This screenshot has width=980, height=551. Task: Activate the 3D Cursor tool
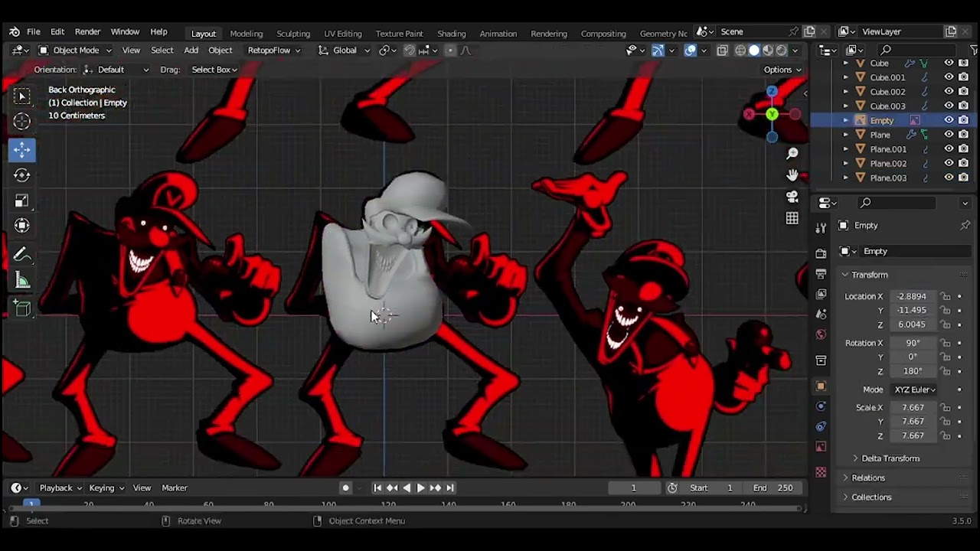click(x=21, y=121)
